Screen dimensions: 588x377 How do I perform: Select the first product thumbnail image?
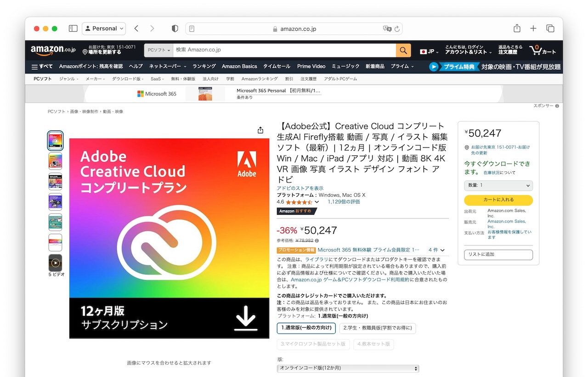pyautogui.click(x=55, y=141)
